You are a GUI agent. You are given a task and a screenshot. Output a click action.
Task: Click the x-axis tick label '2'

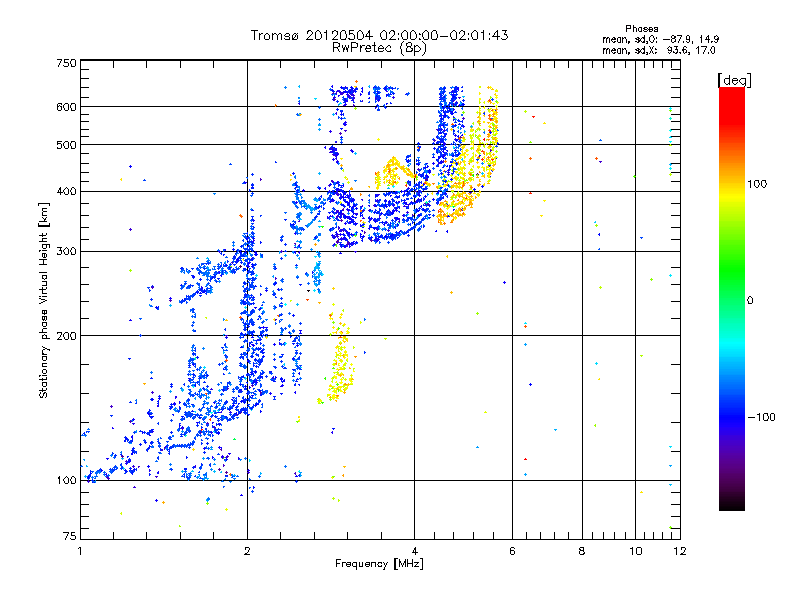pyautogui.click(x=247, y=551)
